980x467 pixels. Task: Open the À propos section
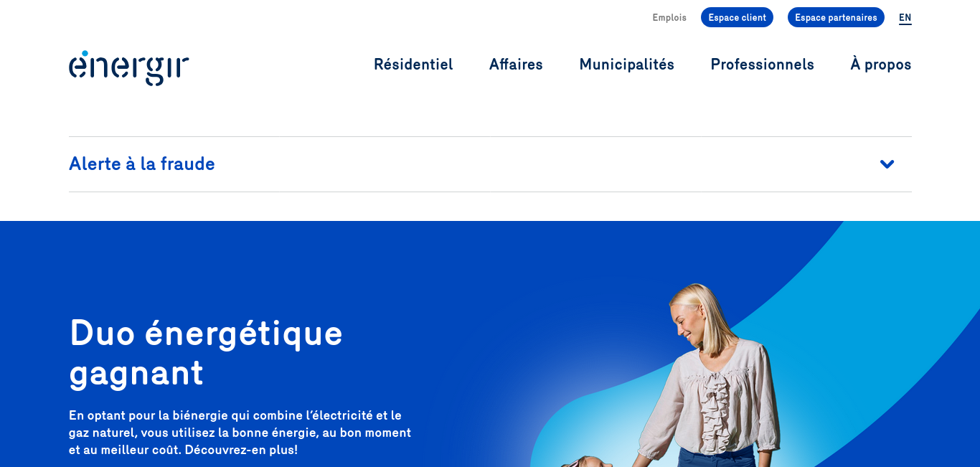point(881,65)
